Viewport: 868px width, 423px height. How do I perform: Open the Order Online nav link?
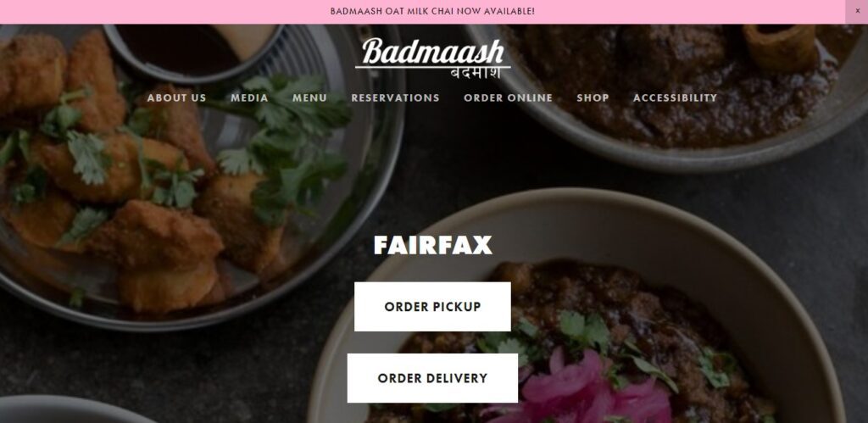(509, 98)
